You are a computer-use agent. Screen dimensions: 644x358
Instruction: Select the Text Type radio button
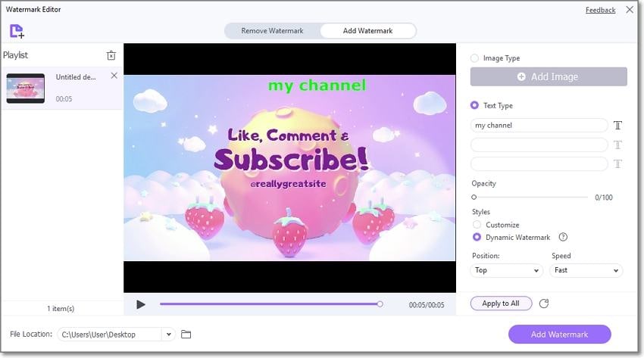[474, 105]
